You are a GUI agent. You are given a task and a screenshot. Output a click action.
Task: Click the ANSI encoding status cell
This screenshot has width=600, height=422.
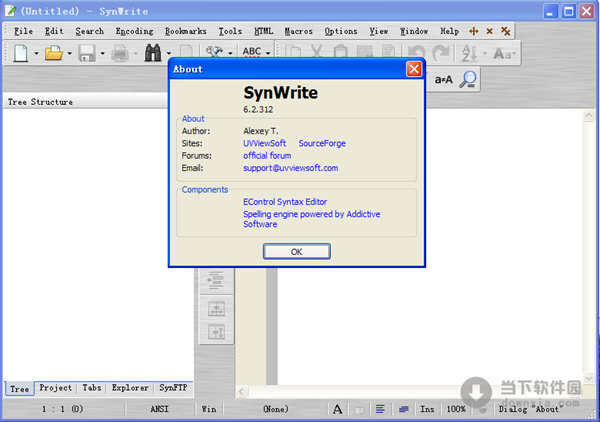(x=159, y=409)
